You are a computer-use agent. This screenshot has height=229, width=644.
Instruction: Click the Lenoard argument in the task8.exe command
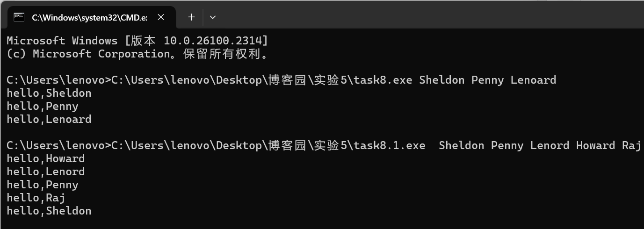533,80
